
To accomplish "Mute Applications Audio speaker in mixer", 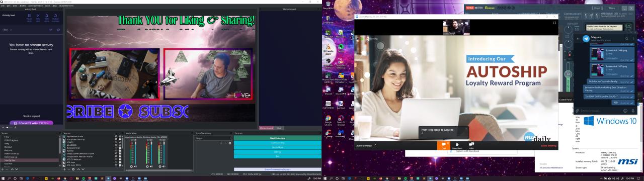I will pyautogui.click(x=135, y=166).
